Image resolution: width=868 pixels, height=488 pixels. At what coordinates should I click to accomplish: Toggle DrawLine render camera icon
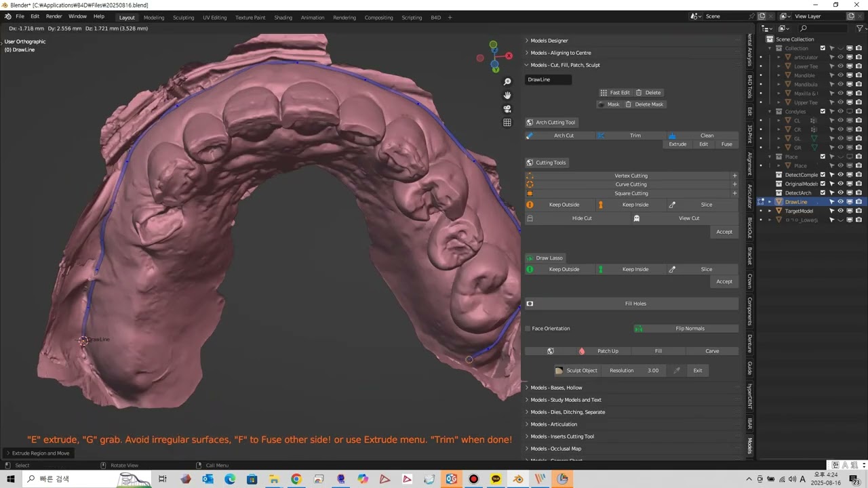859,201
